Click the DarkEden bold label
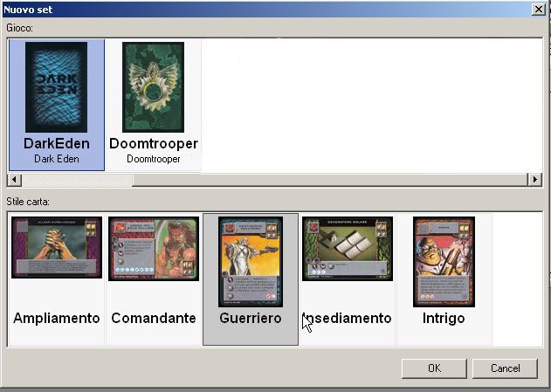 tap(57, 144)
